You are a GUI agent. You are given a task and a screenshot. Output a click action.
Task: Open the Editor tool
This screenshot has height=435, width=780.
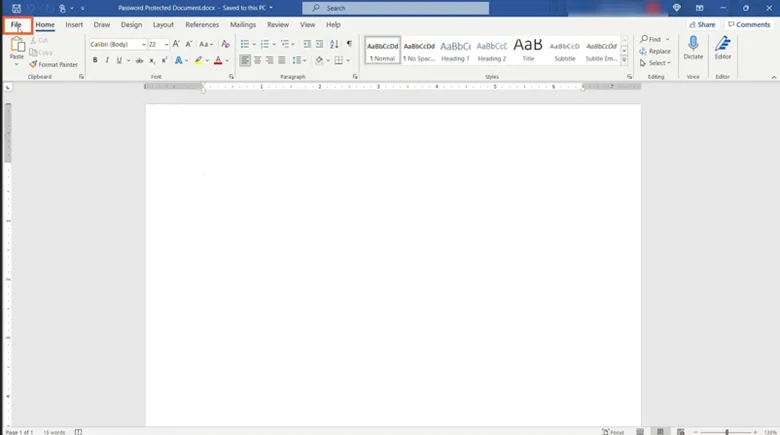[723, 48]
